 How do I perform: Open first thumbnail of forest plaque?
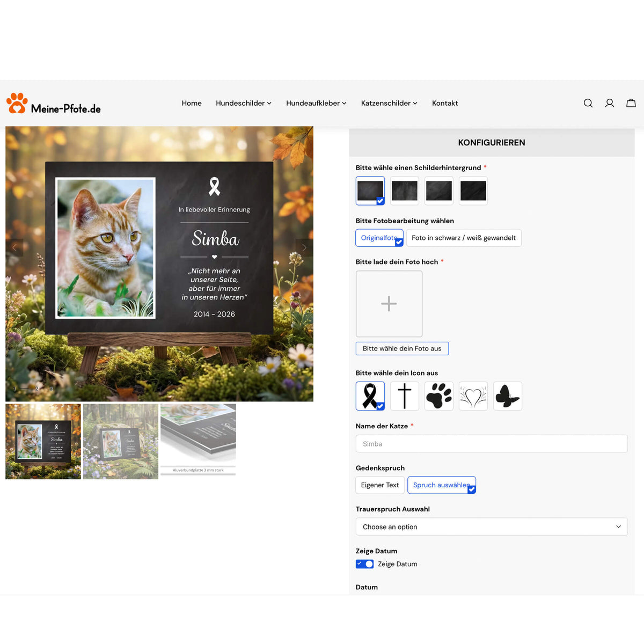[43, 442]
